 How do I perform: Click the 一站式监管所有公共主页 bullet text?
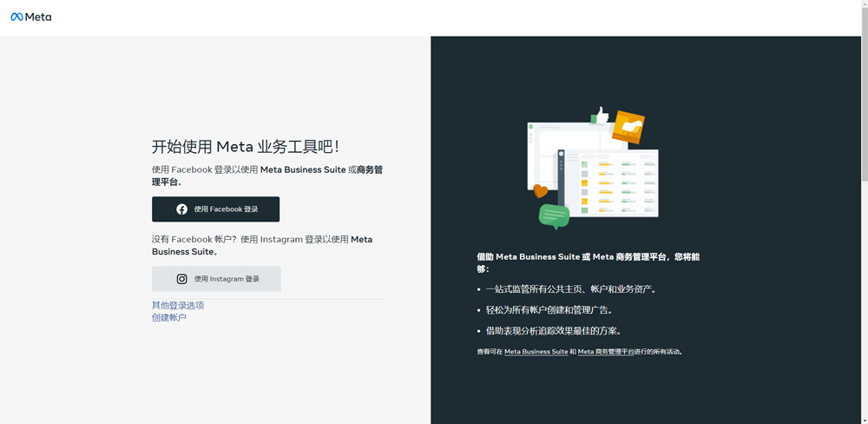pyautogui.click(x=570, y=289)
